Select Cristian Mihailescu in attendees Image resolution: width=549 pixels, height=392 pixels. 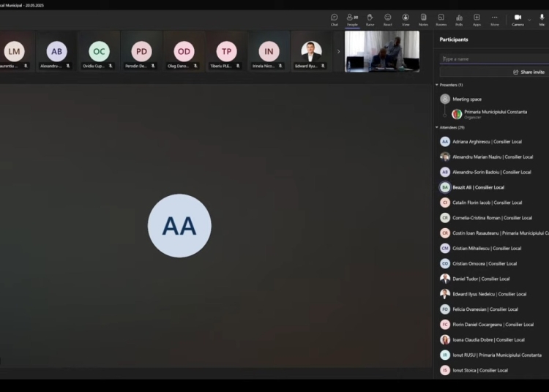click(x=491, y=248)
